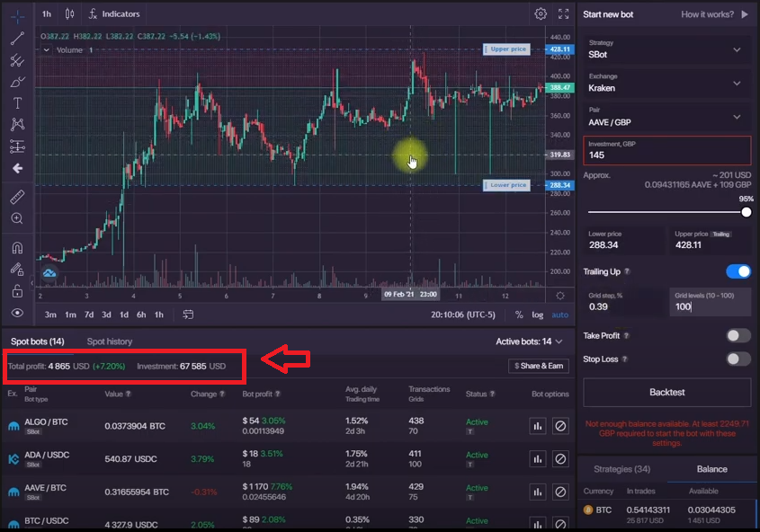This screenshot has width=760, height=532.
Task: Click the magnet mode icon
Action: tap(17, 248)
